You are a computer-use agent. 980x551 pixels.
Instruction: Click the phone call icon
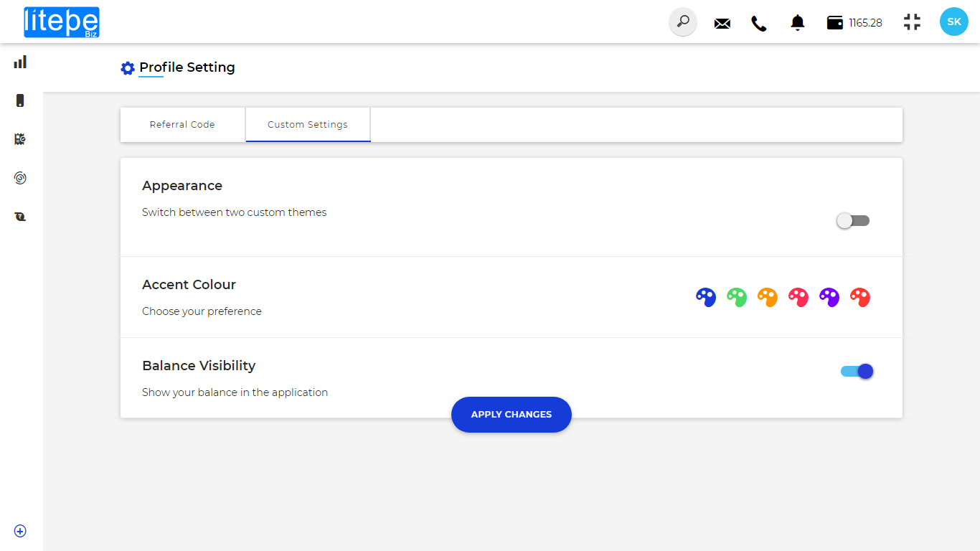point(758,24)
